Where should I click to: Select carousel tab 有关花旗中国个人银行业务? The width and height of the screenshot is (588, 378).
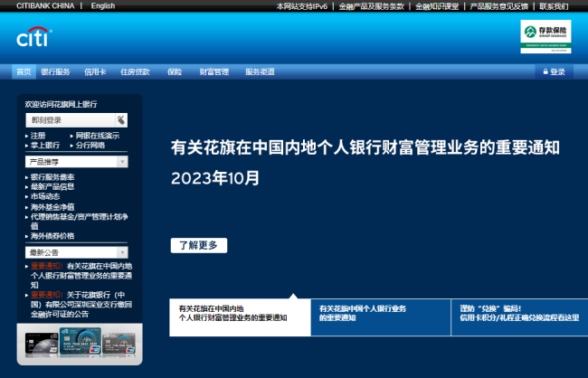point(381,317)
